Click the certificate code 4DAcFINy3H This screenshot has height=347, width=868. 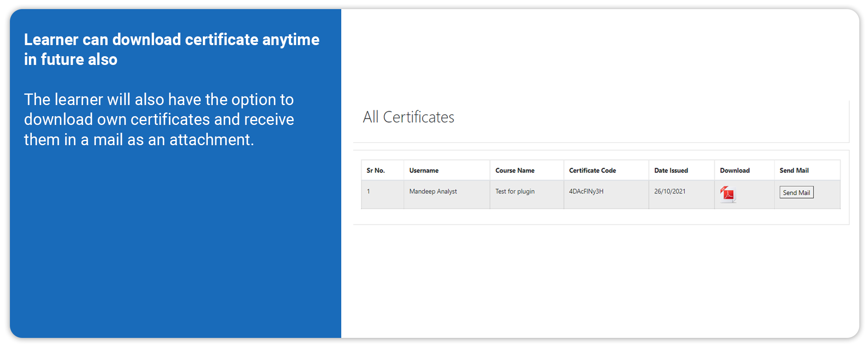click(x=586, y=191)
